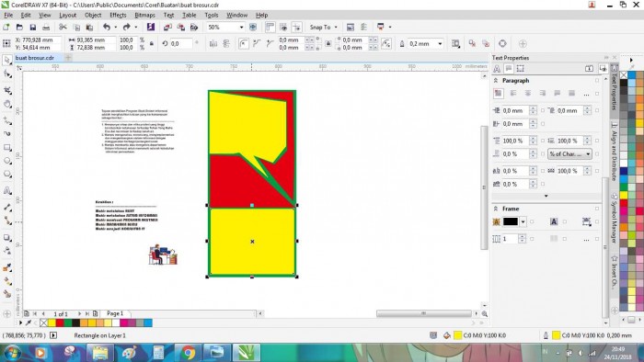Viewport: 644px width, 362px height.
Task: Toggle force justify alignment button
Action: [x=571, y=94]
